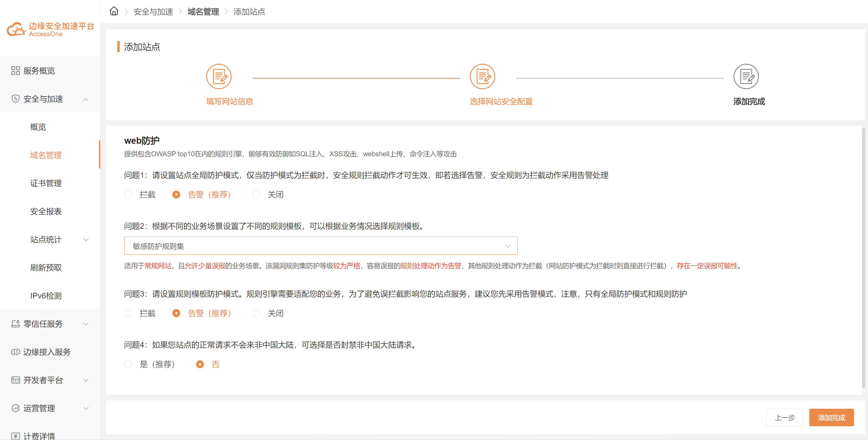Click the vertical scrollbar of settings panel

pyautogui.click(x=863, y=258)
